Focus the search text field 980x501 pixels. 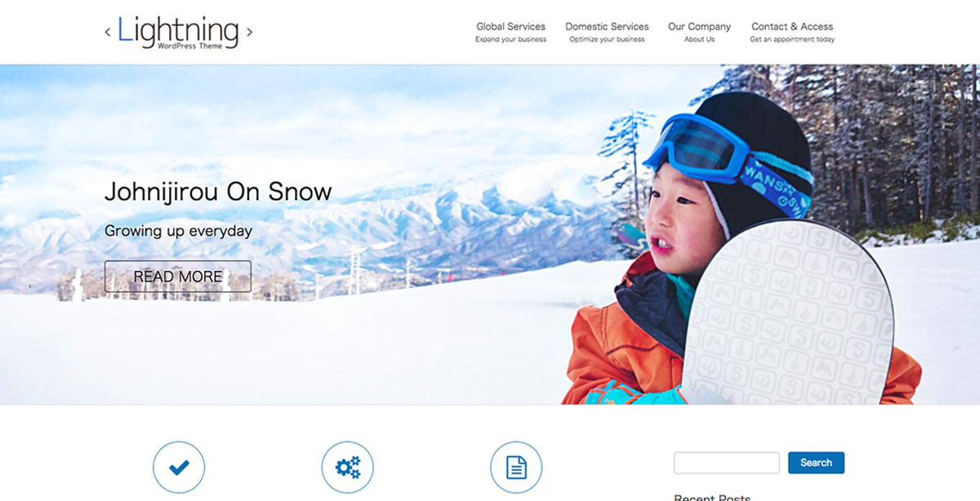[x=727, y=463]
